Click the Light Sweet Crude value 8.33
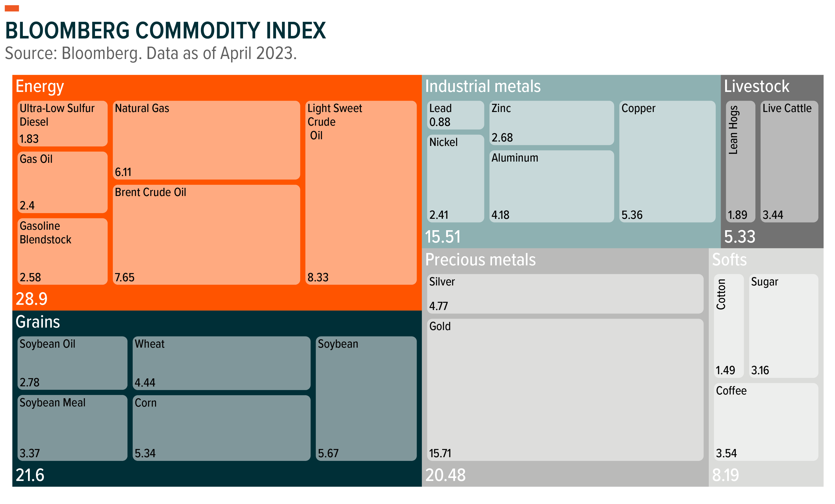 317,278
